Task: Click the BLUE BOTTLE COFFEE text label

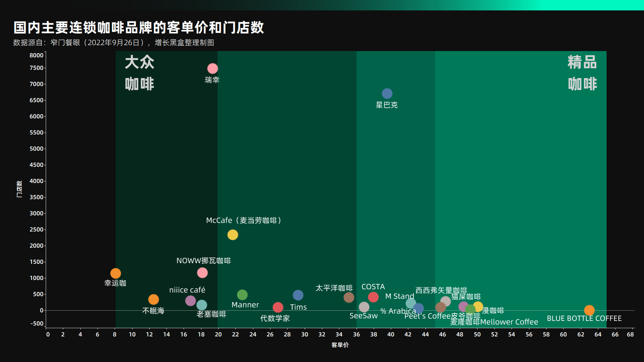Action: pos(584,318)
